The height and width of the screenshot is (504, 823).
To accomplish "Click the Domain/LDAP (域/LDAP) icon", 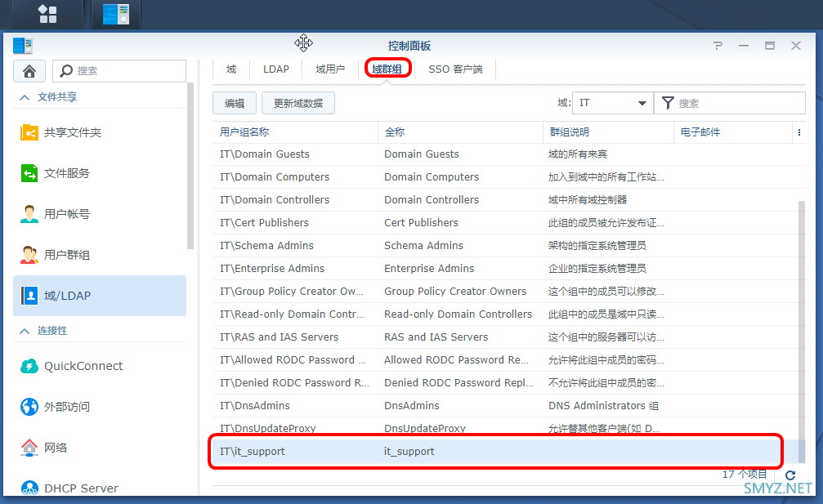I will 29,296.
